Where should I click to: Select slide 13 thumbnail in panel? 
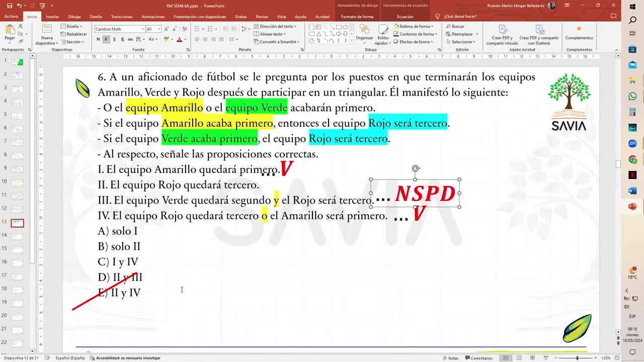pos(18,222)
